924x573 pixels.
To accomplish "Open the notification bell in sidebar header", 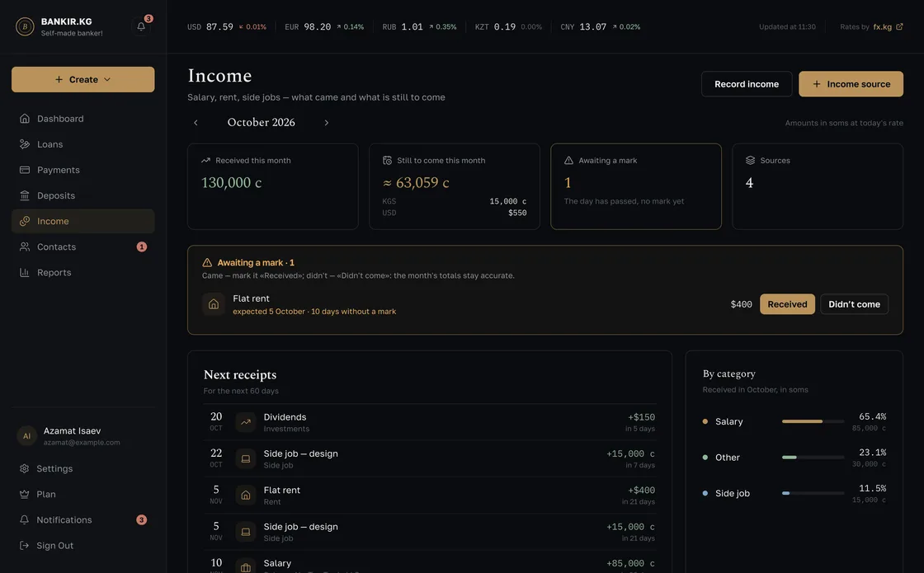I will [x=141, y=26].
